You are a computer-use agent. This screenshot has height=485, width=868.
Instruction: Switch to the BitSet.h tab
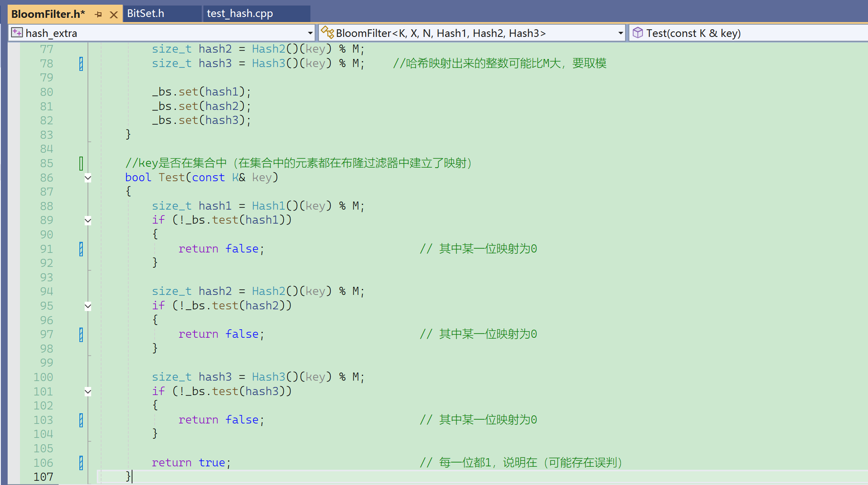tap(146, 14)
